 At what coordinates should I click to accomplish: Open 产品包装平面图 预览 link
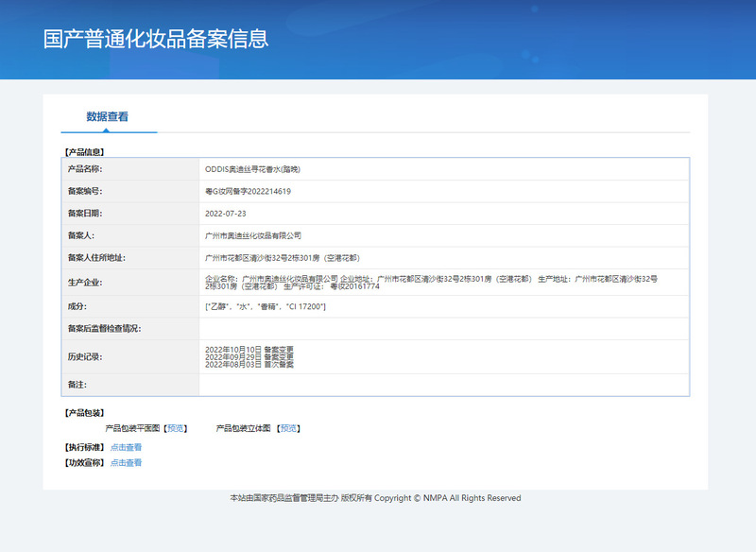tap(176, 428)
